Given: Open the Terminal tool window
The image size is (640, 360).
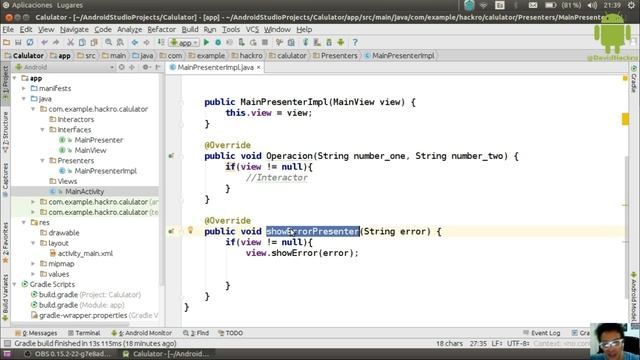Looking at the screenshot, I should click(x=84, y=333).
